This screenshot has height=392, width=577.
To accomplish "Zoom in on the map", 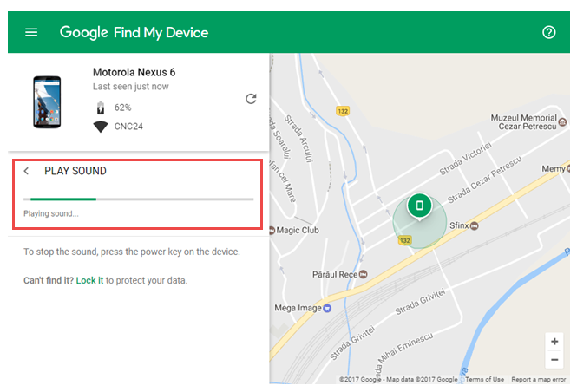I will 554,341.
